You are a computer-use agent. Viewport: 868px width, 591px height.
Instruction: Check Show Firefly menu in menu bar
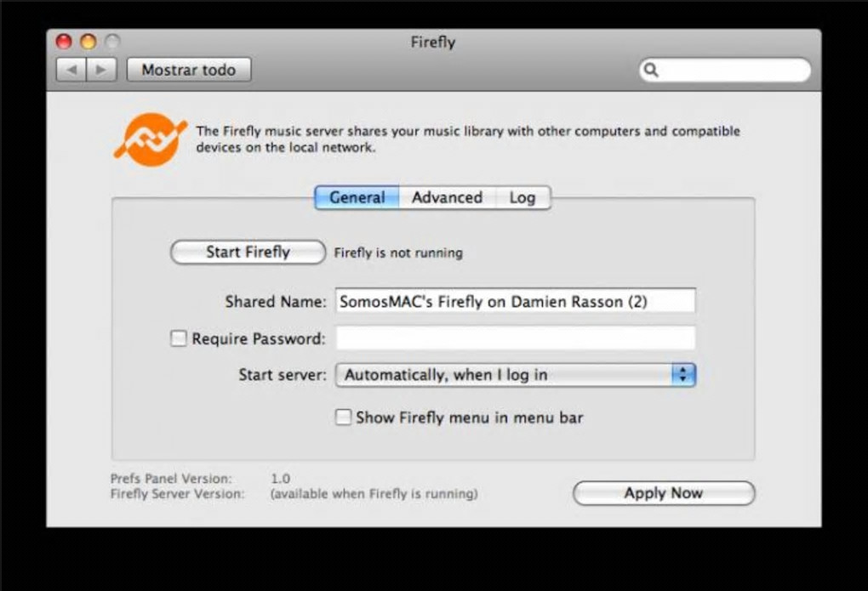343,417
